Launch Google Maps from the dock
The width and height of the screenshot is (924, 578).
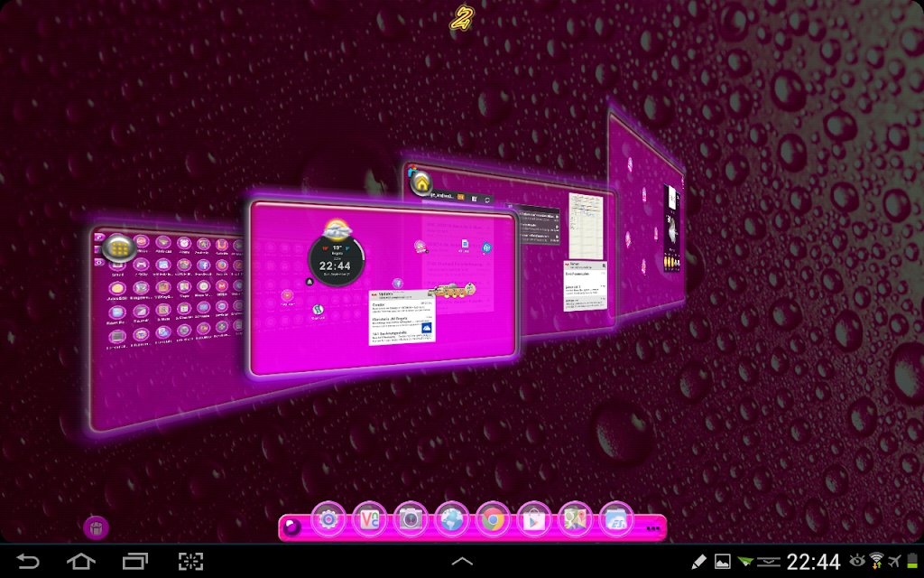click(x=575, y=519)
